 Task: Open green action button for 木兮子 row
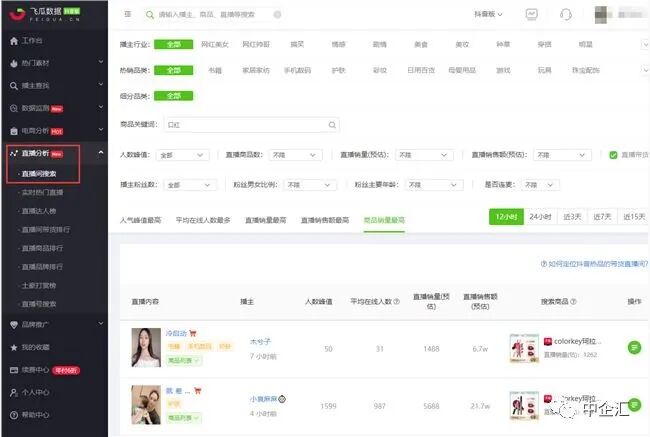(634, 347)
